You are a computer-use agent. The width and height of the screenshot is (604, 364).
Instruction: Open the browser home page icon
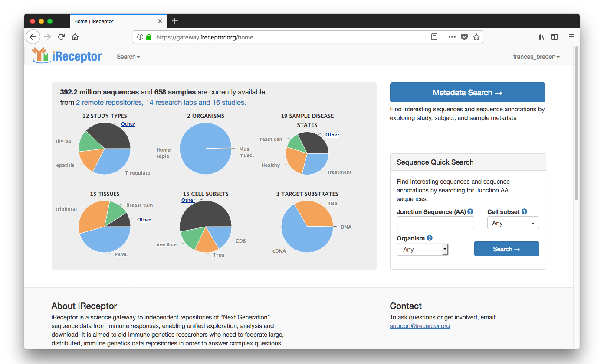[75, 37]
